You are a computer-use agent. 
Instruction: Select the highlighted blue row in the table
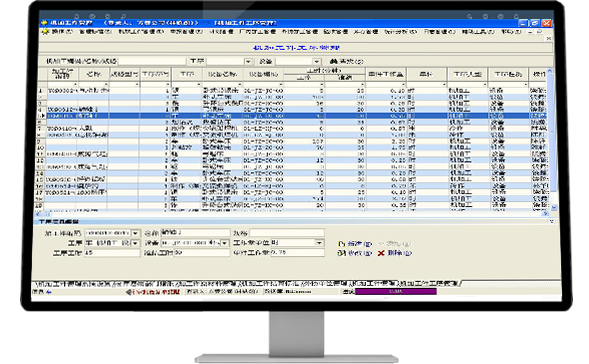point(292,116)
